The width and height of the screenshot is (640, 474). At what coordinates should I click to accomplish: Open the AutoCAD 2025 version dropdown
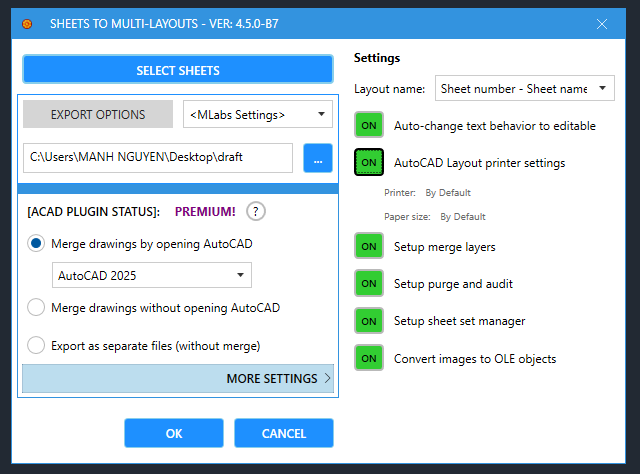pos(152,275)
